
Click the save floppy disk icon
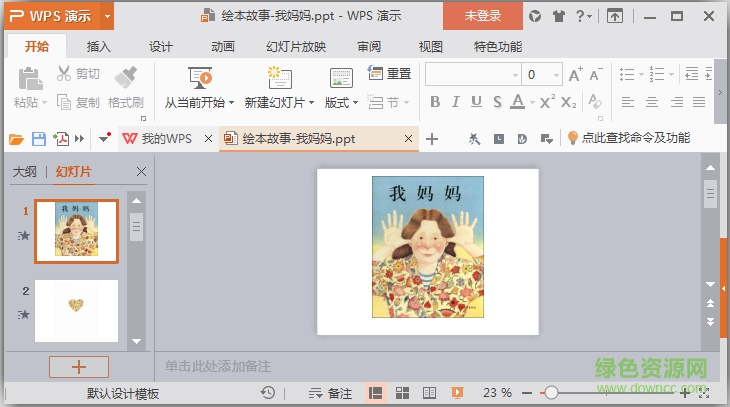coord(39,139)
